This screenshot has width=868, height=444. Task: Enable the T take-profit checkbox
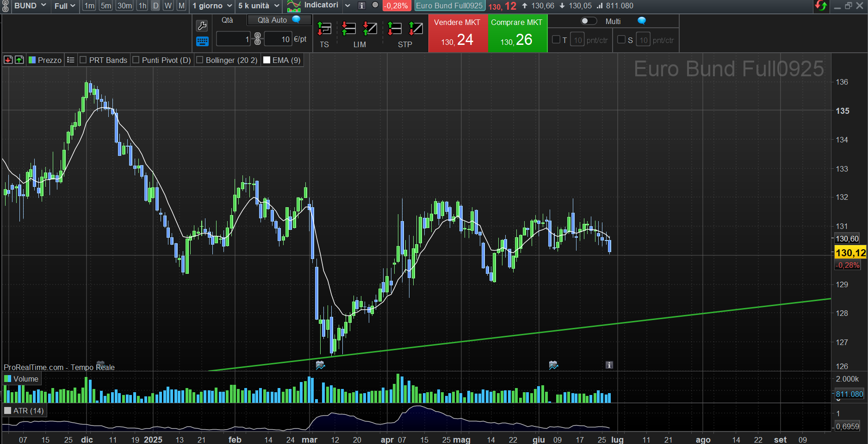point(556,40)
